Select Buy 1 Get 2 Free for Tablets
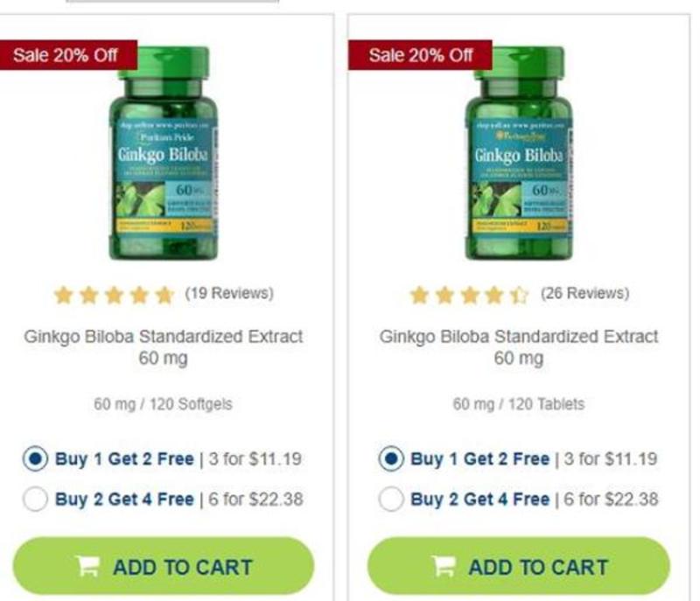 click(391, 458)
